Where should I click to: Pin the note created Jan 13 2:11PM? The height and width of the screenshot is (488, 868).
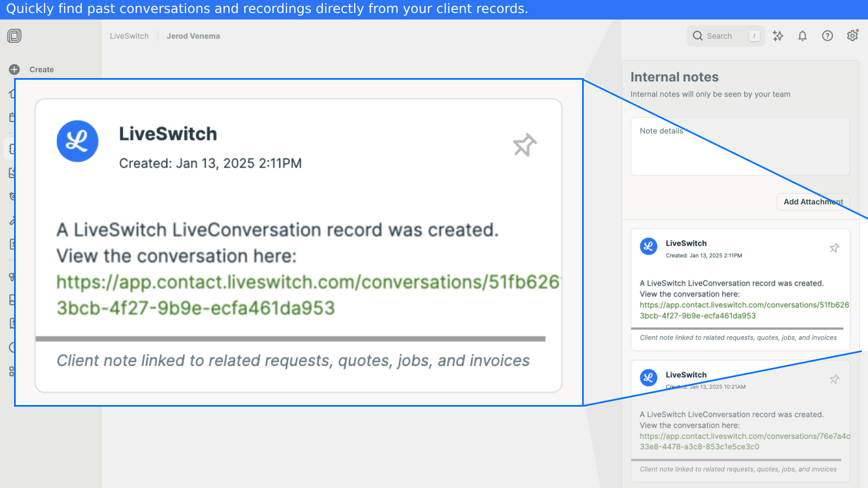[x=834, y=248]
